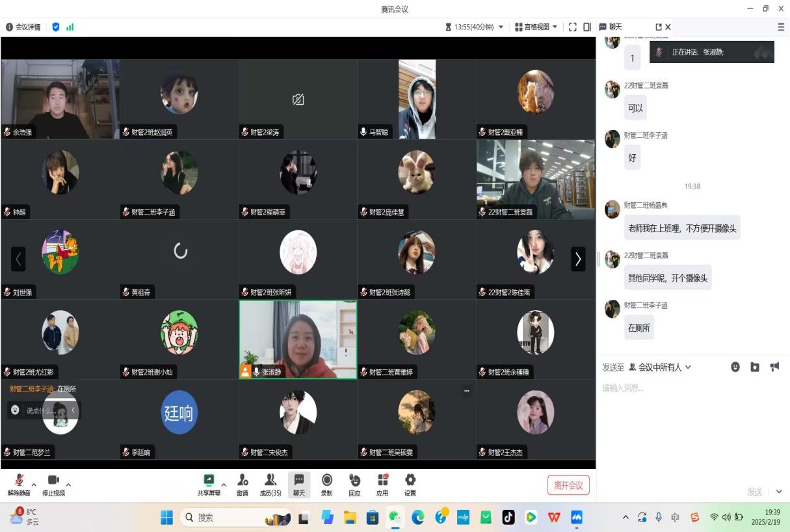Expand the meeting timer 13:55 dropdown
Screen dimensions: 790x532
click(x=475, y=27)
